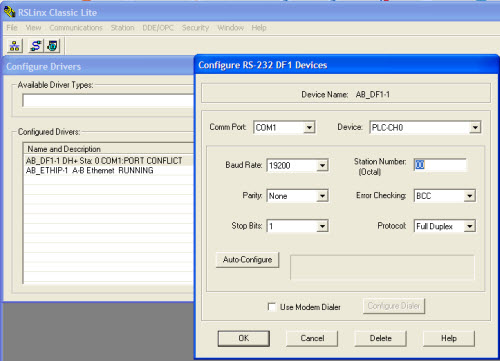Click the Cancel button
The height and width of the screenshot is (361, 500).
pyautogui.click(x=312, y=338)
